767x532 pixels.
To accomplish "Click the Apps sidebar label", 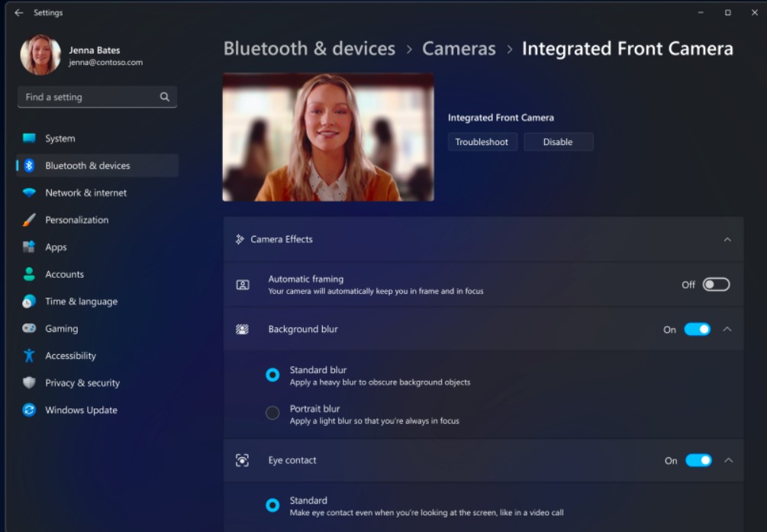I will [56, 247].
